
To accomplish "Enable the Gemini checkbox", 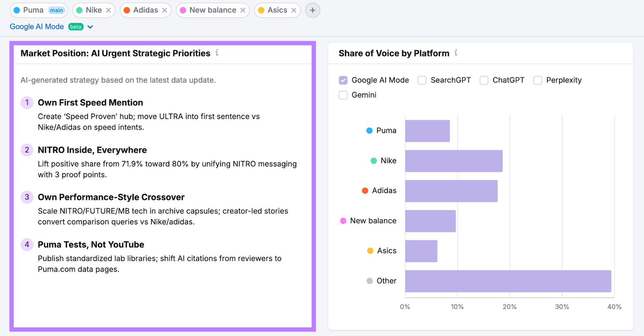I will point(343,95).
